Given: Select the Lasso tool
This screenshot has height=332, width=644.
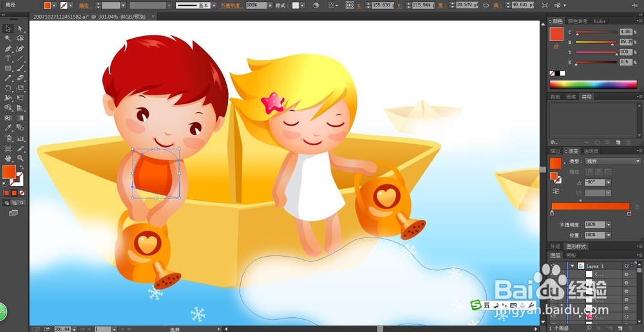Looking at the screenshot, I should coord(20,38).
